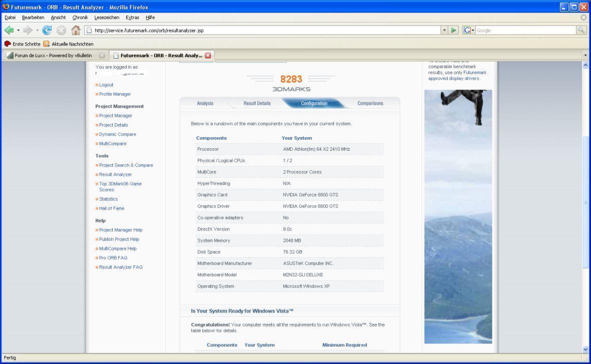Open the Statistics link
The image size is (591, 364).
tap(108, 199)
